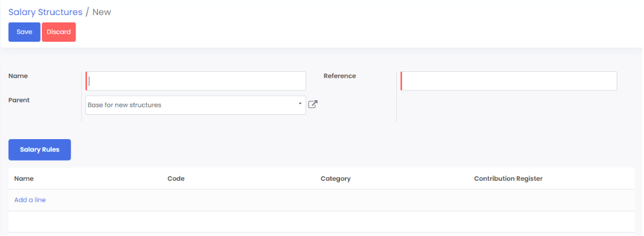Sort by Contribution Register column header
The image size is (644, 236).
tap(508, 179)
